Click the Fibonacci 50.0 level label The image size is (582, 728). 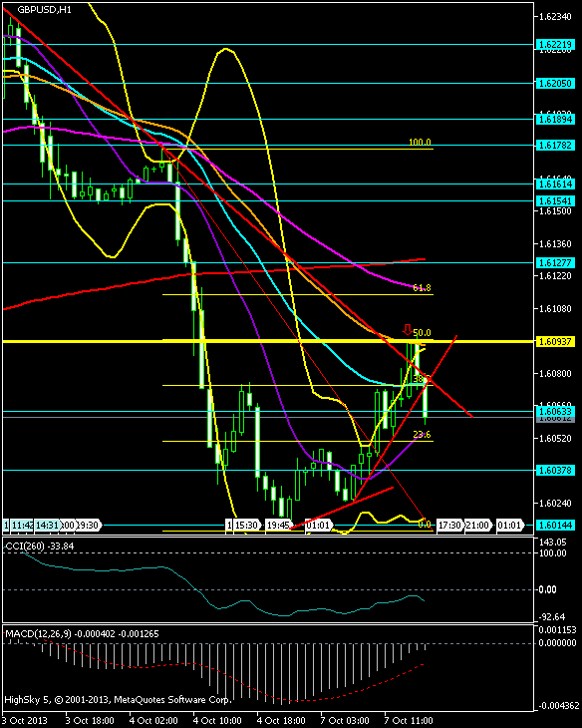coord(422,333)
